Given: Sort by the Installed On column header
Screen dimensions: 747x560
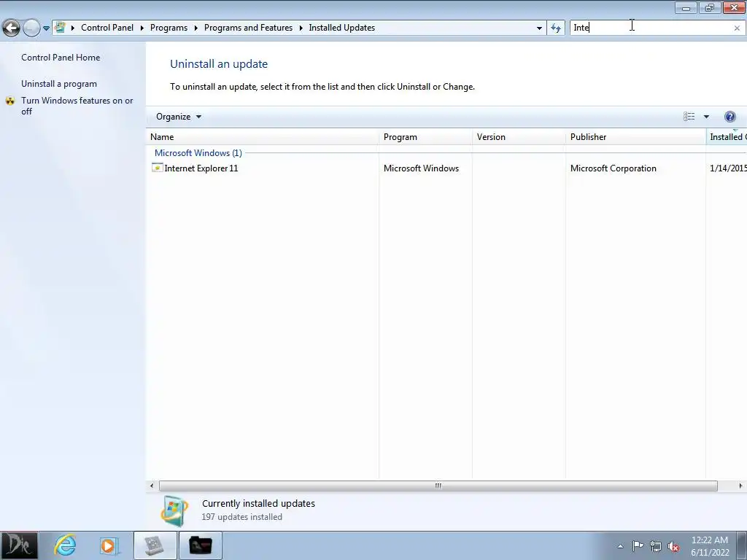Looking at the screenshot, I should point(727,137).
